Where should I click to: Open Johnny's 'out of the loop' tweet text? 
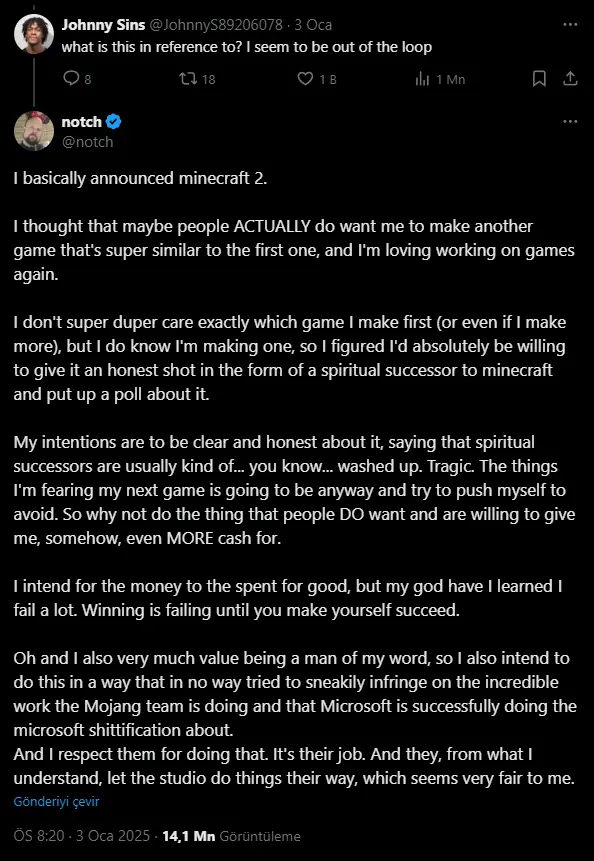coord(246,47)
